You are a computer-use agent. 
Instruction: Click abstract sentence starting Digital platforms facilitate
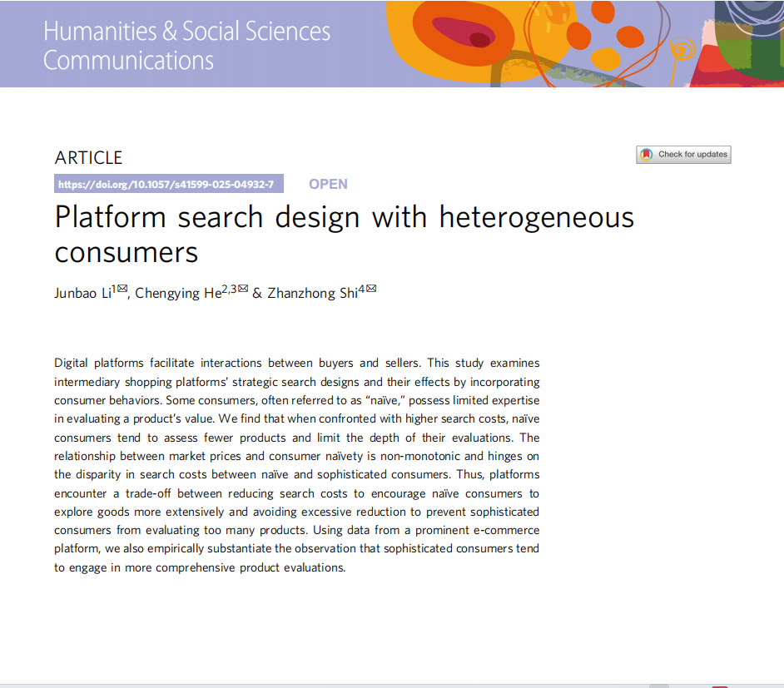click(237, 363)
